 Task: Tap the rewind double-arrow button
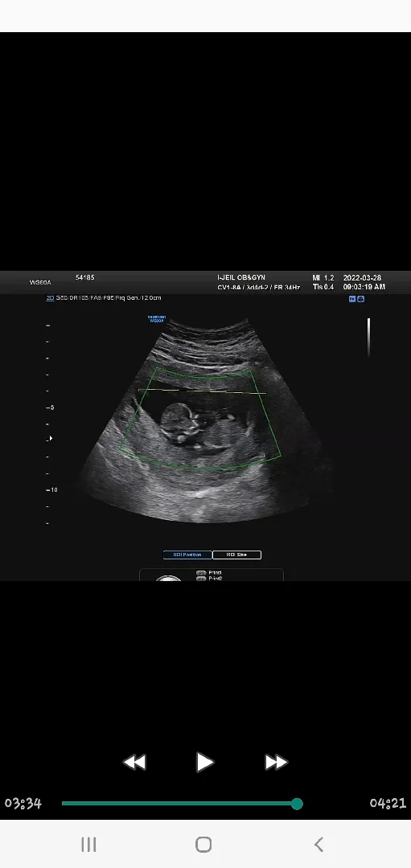click(x=134, y=762)
